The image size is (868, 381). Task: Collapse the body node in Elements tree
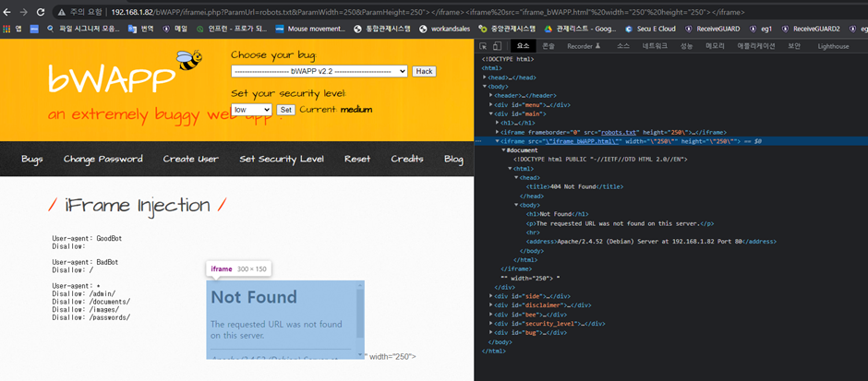(485, 87)
